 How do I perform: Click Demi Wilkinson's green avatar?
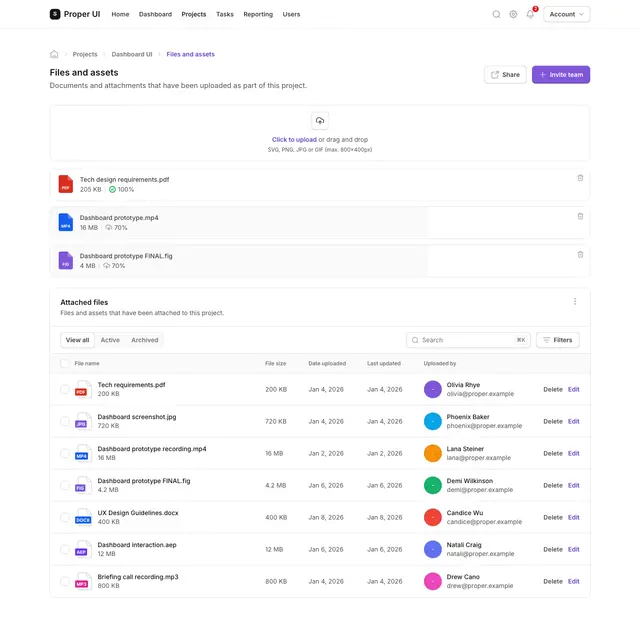(x=433, y=485)
